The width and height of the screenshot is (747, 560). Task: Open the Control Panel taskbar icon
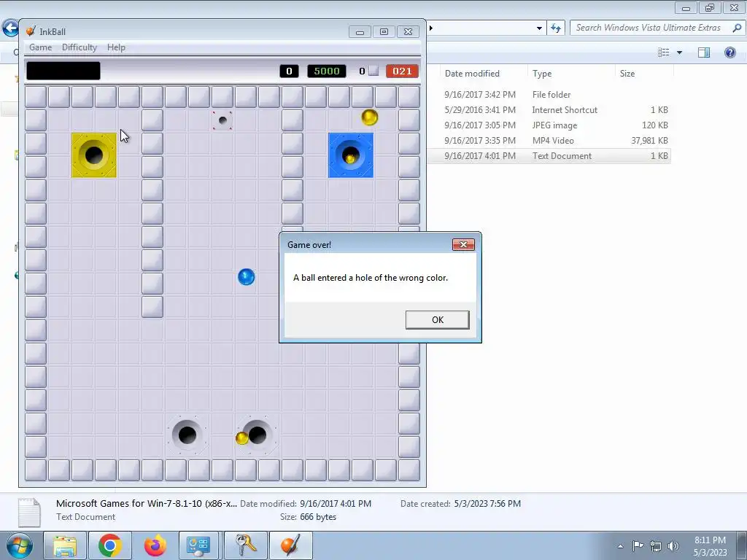coord(198,545)
